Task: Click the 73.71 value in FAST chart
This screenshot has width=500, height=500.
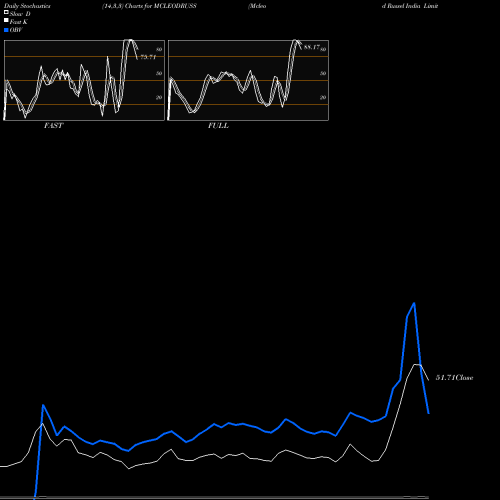Action: tap(148, 57)
